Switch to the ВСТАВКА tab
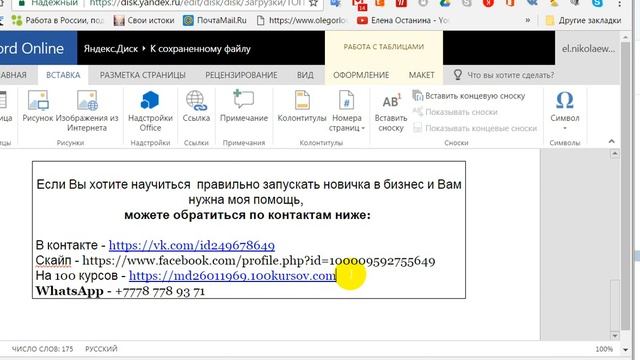Image resolution: width=640 pixels, height=360 pixels. (x=63, y=75)
